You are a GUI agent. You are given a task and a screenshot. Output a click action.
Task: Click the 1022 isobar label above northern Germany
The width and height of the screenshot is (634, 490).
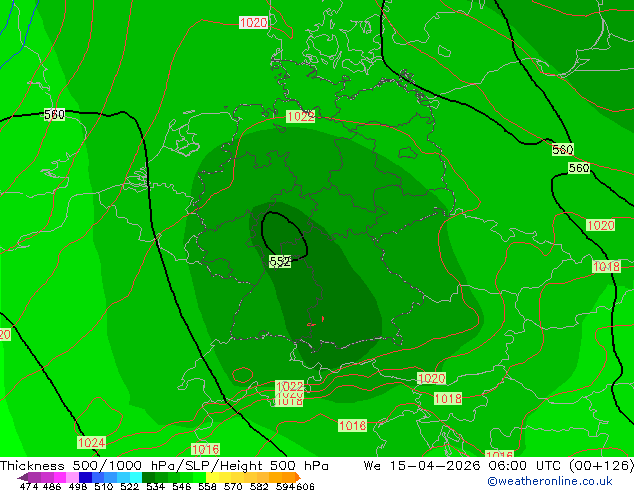(x=300, y=116)
